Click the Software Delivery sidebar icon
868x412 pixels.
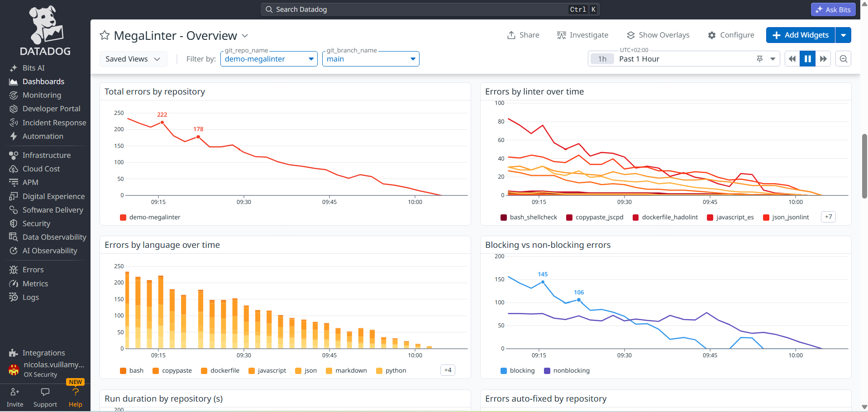(x=14, y=210)
